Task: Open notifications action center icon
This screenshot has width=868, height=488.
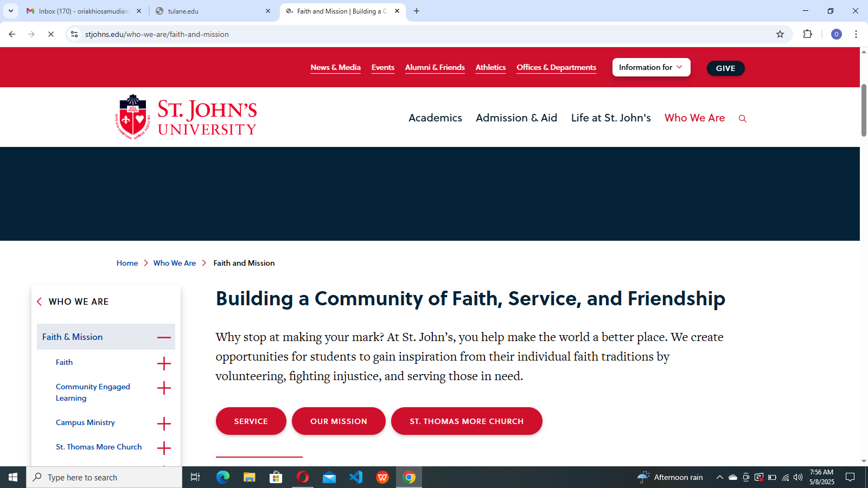Action: (x=850, y=477)
